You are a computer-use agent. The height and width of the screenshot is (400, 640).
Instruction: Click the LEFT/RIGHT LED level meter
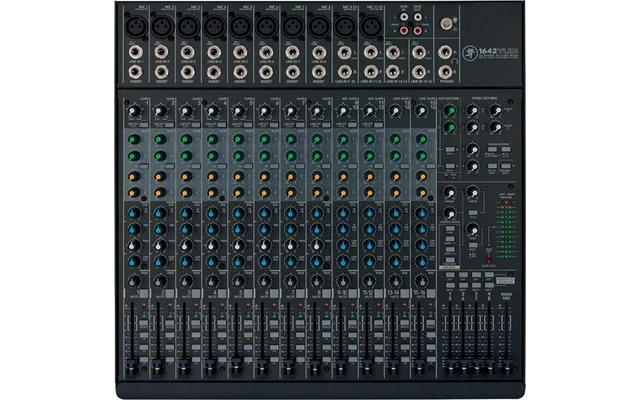coord(507,229)
